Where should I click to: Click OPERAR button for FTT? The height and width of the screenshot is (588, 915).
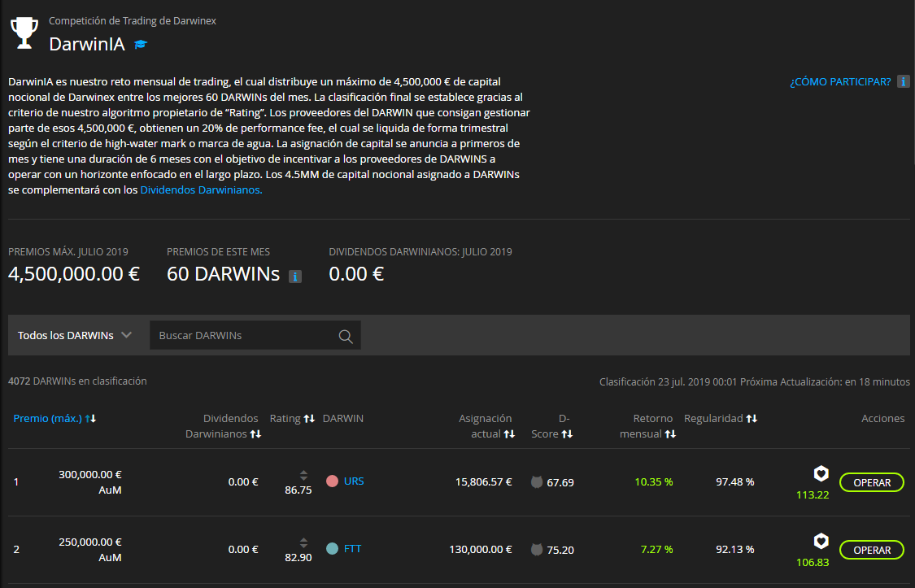(x=872, y=550)
